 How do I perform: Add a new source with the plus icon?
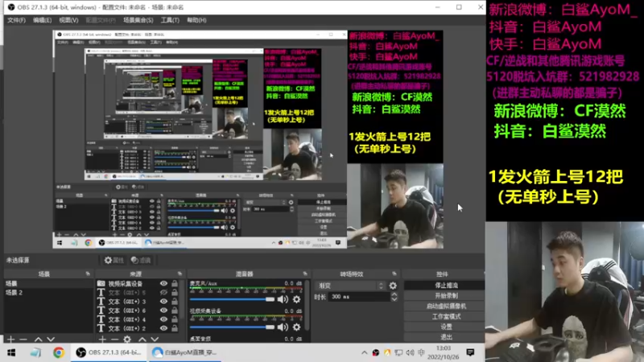point(102,339)
